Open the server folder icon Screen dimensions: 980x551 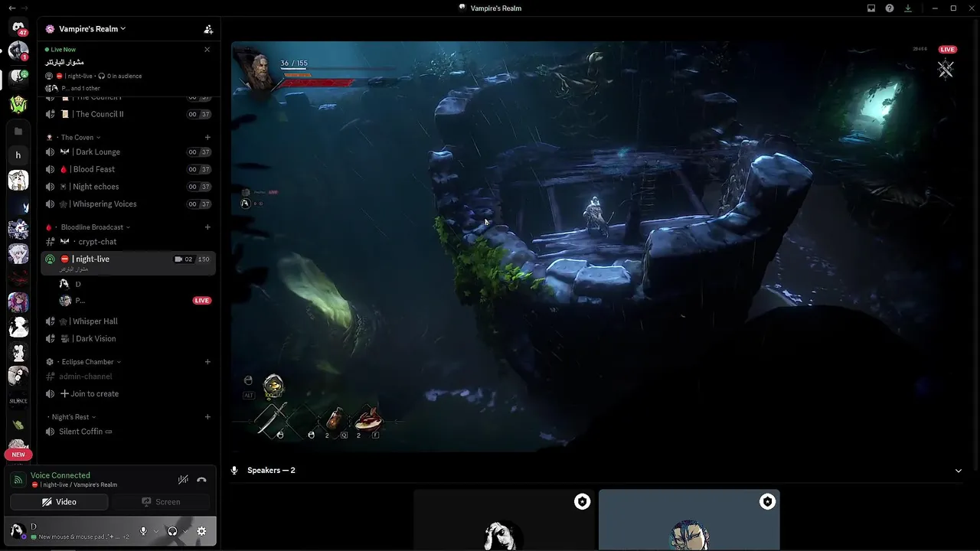point(18,131)
